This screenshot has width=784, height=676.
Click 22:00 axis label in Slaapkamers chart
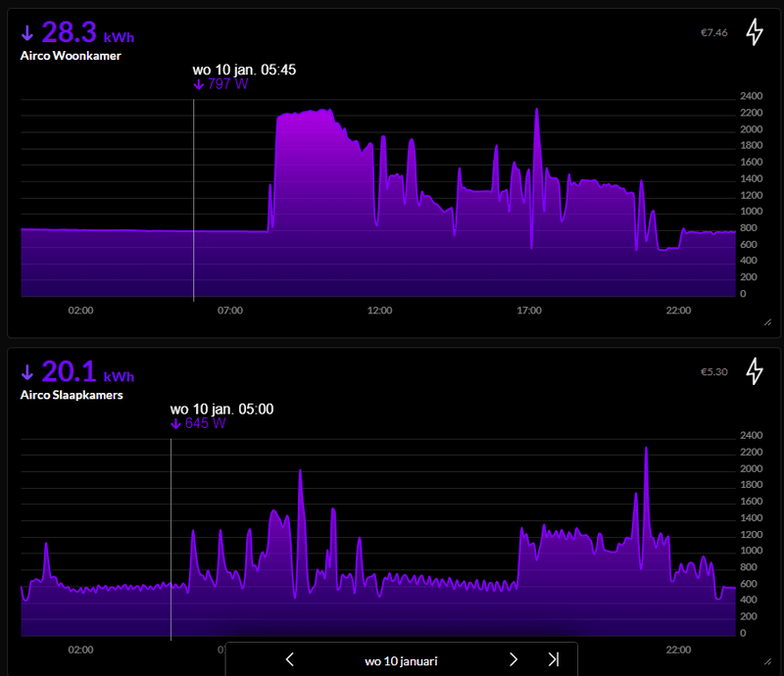coord(678,650)
